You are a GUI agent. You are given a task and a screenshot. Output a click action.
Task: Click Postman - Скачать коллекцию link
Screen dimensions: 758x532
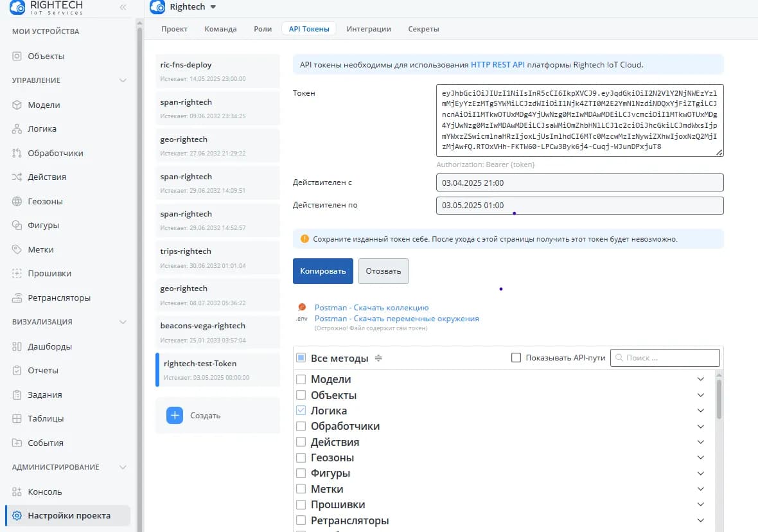click(371, 308)
